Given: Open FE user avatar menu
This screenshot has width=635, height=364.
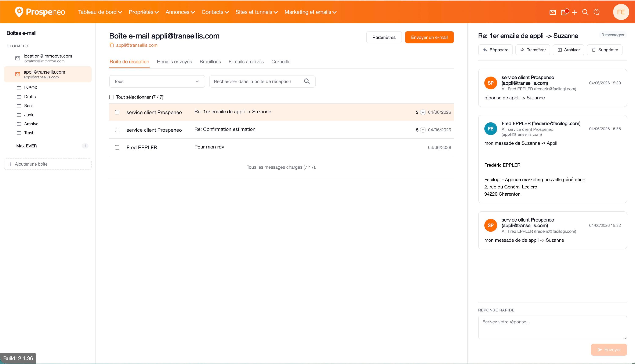Looking at the screenshot, I should [x=621, y=12].
